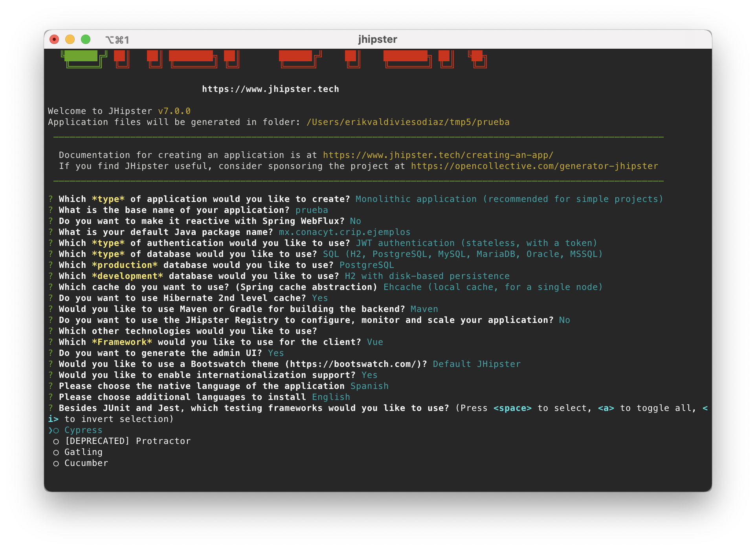
Task: Click the admin UI answer 'Yes'
Action: click(276, 353)
